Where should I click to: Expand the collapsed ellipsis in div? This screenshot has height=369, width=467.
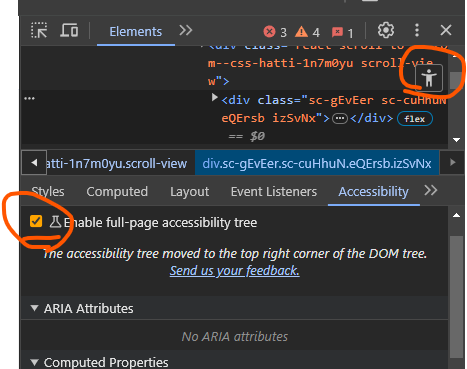pyautogui.click(x=340, y=118)
